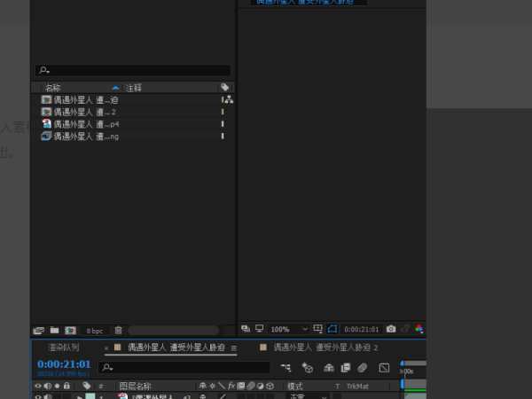Toggle the first layer's video eye switch
532x399 pixels.
click(x=38, y=397)
